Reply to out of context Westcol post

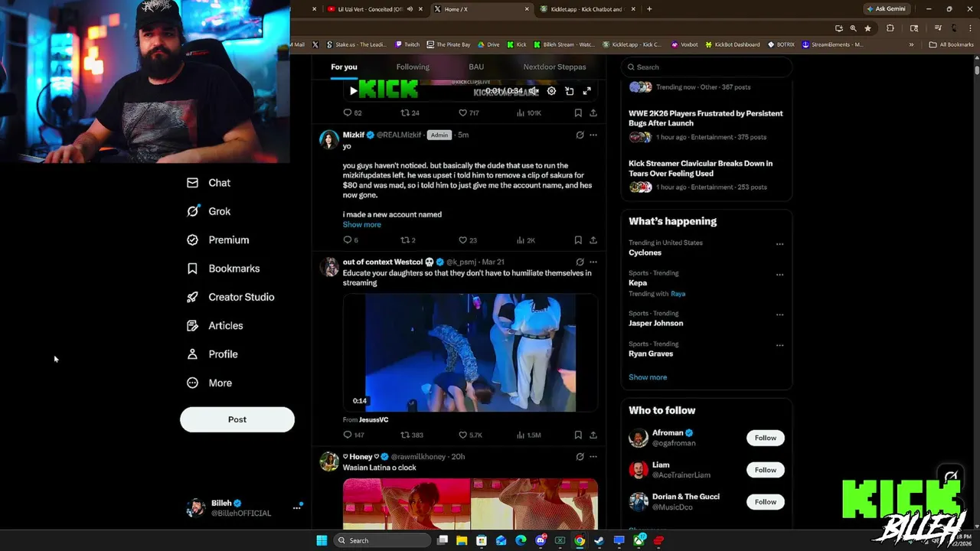[x=347, y=435]
